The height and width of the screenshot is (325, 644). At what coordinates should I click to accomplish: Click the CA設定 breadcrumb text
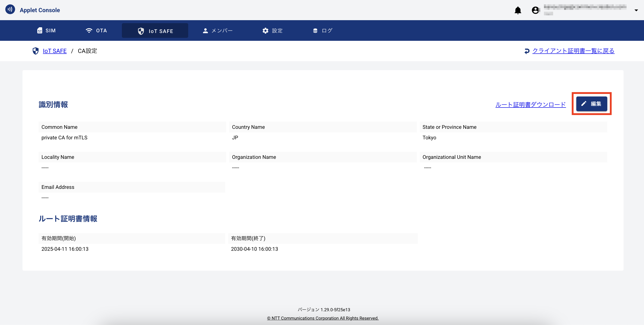click(x=87, y=51)
